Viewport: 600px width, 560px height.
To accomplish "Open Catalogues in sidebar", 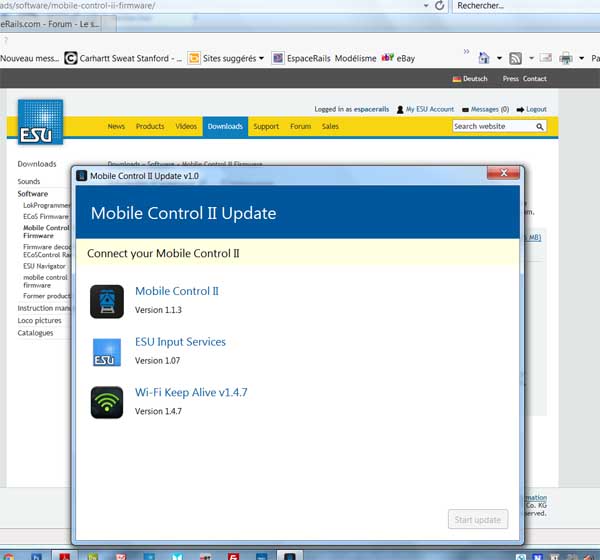I will [x=35, y=333].
